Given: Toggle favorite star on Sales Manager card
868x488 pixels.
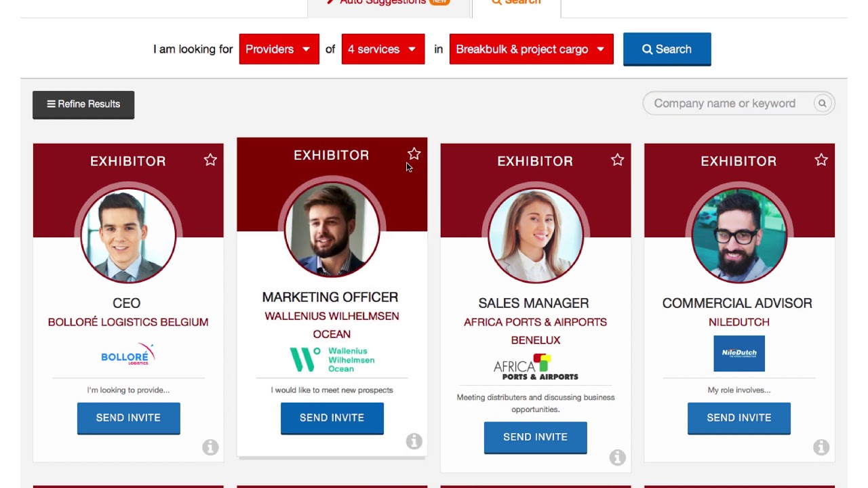Looking at the screenshot, I should tap(617, 160).
